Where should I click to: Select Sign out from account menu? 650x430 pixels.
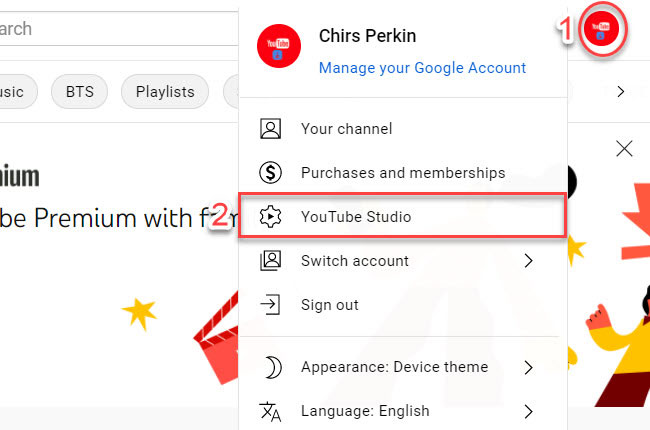tap(329, 304)
